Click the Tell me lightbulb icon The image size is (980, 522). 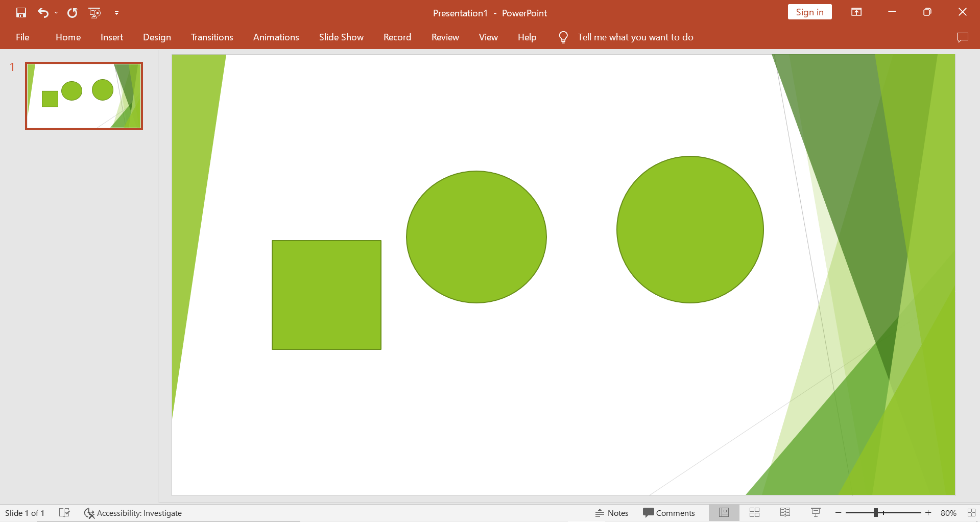point(563,37)
